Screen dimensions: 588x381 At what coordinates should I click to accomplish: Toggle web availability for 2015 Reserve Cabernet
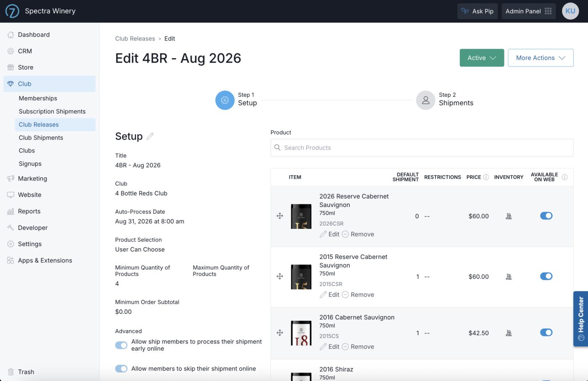point(546,276)
